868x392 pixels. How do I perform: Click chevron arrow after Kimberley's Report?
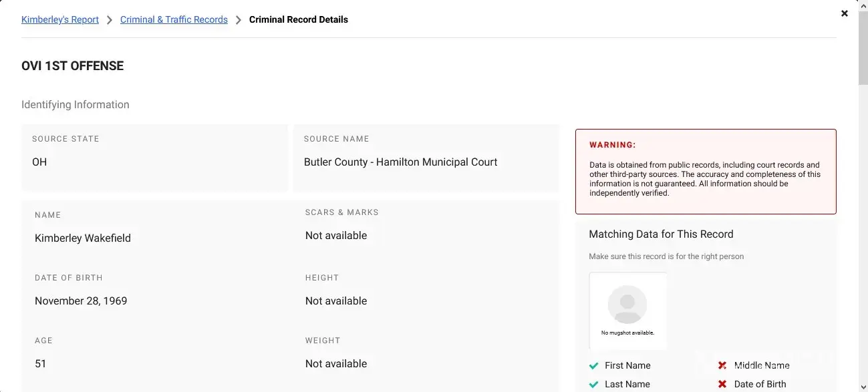(110, 20)
